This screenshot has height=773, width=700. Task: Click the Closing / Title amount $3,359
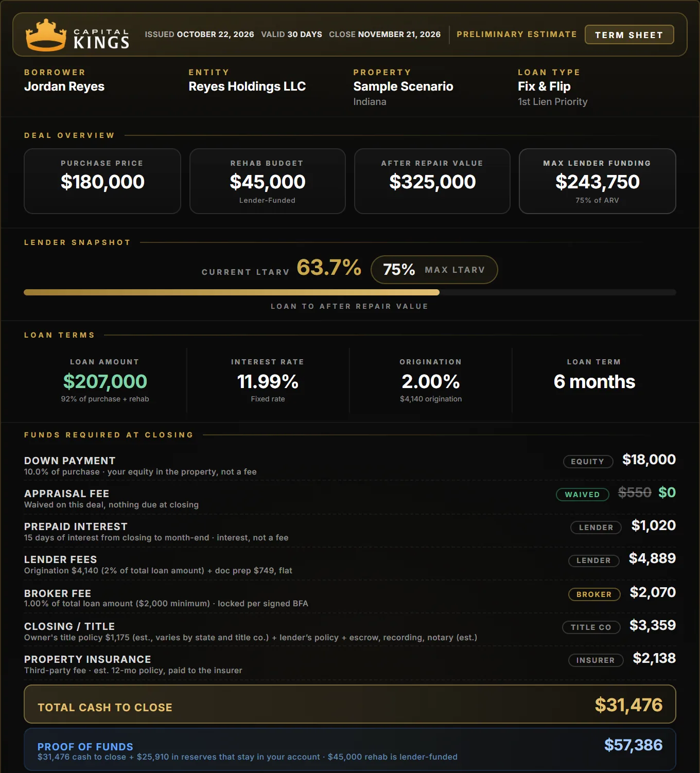click(653, 625)
